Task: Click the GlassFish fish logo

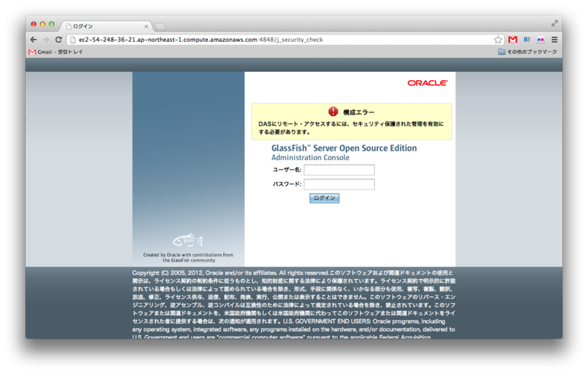Action: pyautogui.click(x=187, y=240)
